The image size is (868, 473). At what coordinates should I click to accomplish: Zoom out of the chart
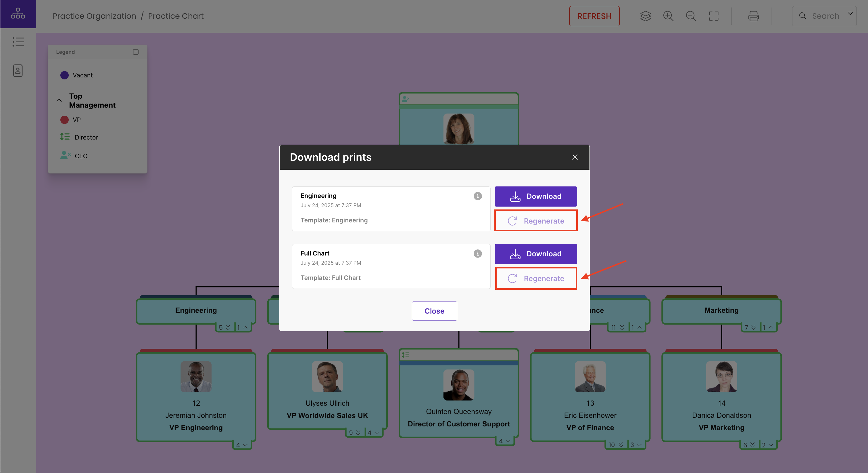click(x=691, y=16)
